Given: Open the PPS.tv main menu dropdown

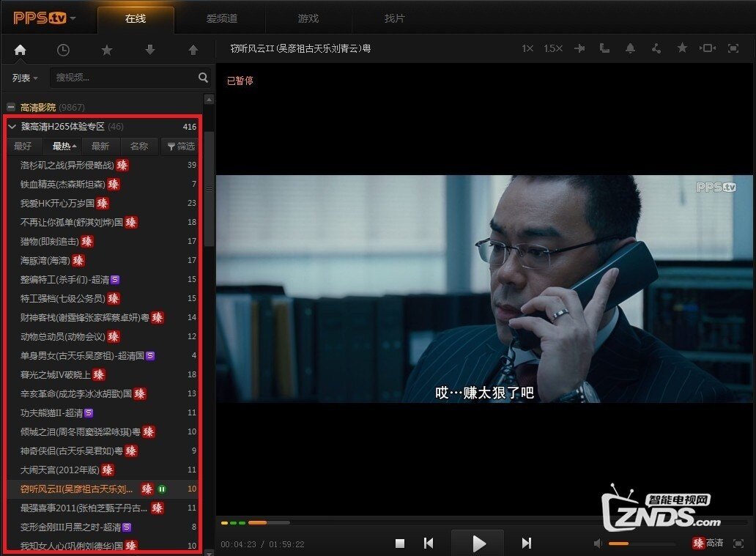Looking at the screenshot, I should point(45,18).
